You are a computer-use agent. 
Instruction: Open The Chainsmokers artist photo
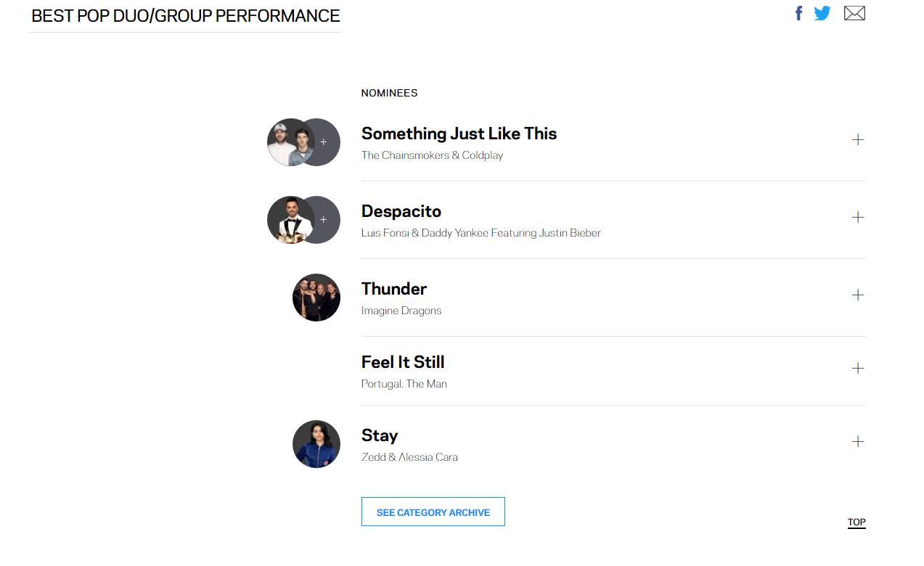[290, 142]
